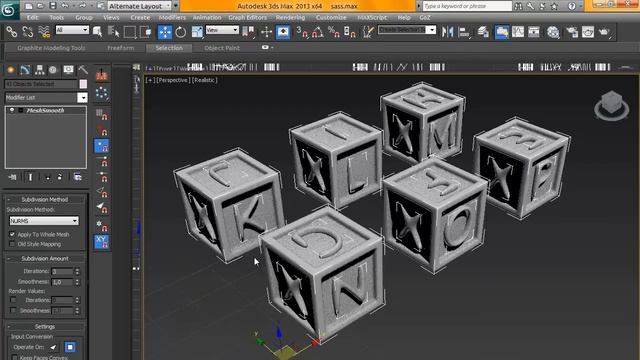Collapse the Subdivision Method rollout

click(44, 200)
